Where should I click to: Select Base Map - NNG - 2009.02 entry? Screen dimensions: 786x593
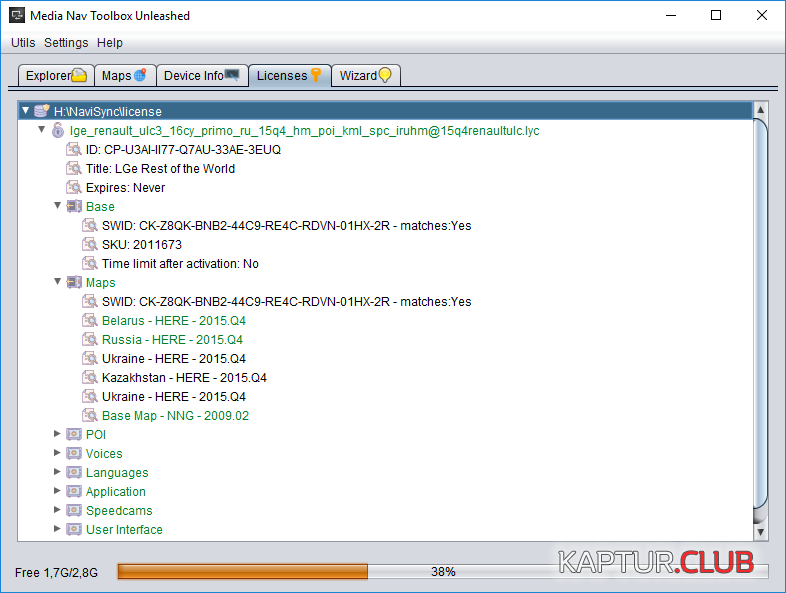pos(175,416)
